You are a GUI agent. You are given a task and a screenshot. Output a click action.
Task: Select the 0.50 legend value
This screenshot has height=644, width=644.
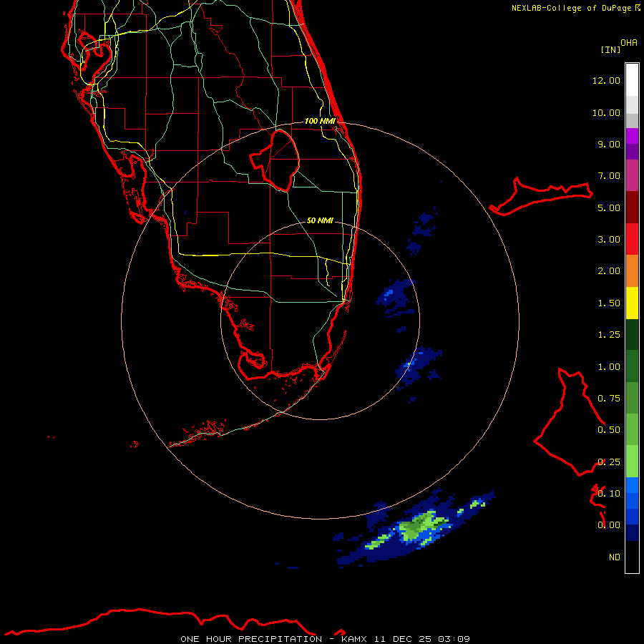tap(609, 430)
